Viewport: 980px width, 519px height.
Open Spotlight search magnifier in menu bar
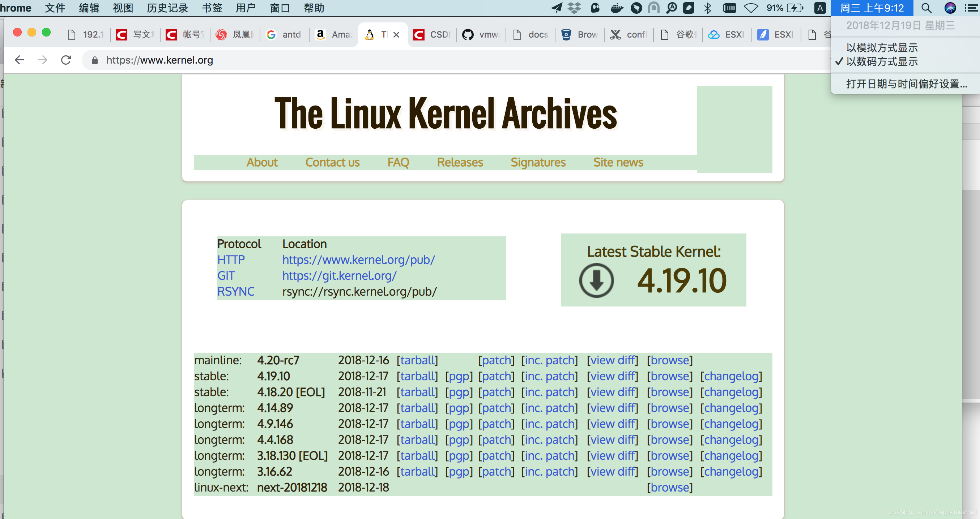click(926, 8)
